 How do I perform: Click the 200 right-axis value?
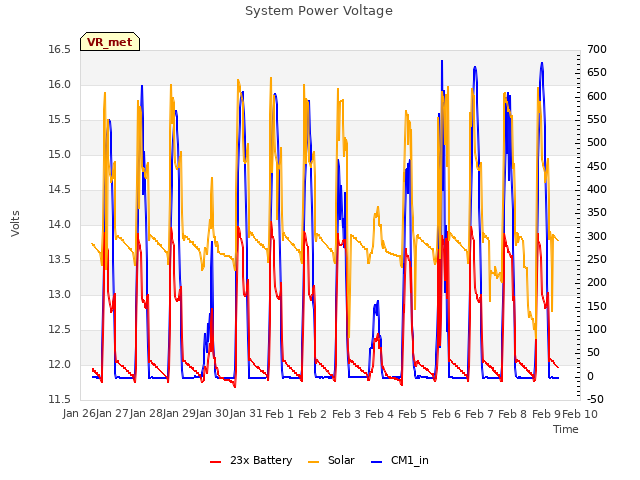pyautogui.click(x=597, y=283)
